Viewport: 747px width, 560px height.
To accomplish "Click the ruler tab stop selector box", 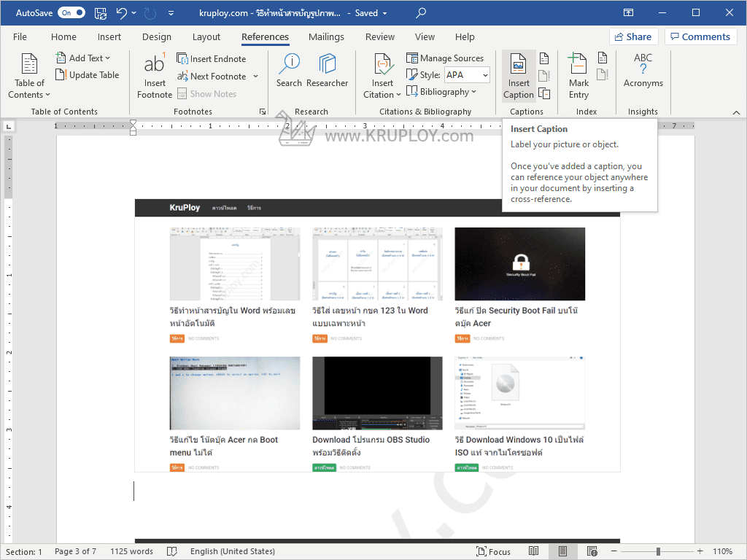I will pyautogui.click(x=9, y=126).
